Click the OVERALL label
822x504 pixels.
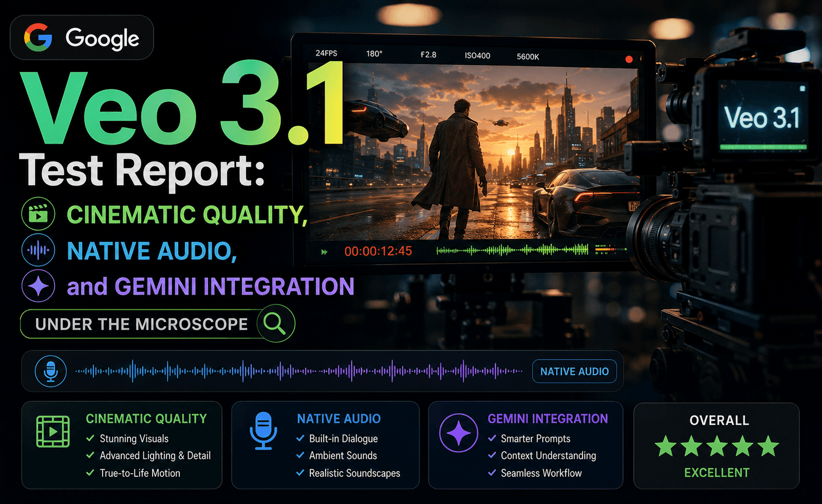[x=719, y=420]
